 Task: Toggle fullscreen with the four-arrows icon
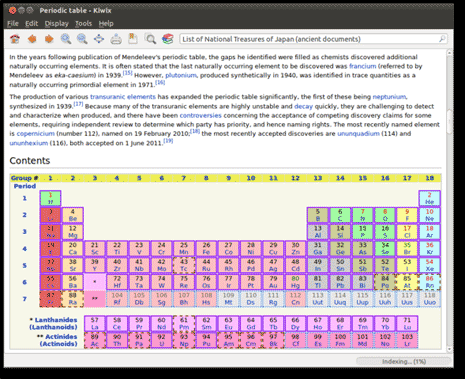99,39
